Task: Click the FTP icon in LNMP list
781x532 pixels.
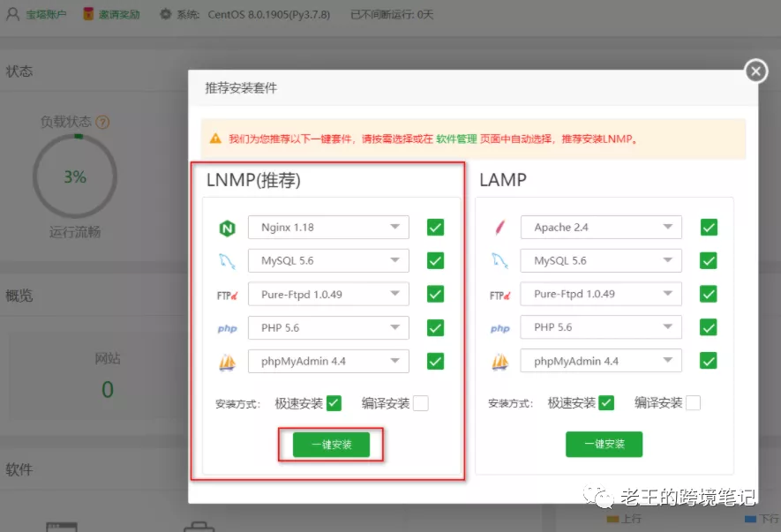Action: (x=227, y=295)
